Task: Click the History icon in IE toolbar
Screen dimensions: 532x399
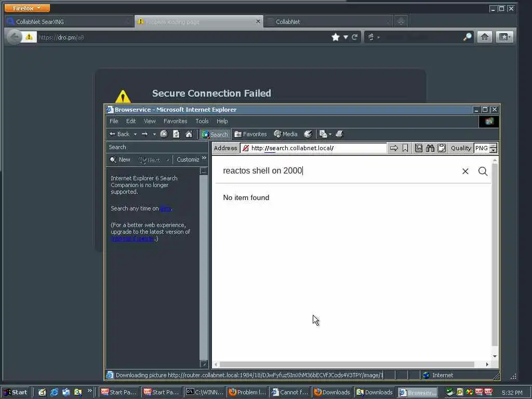Action: pos(308,135)
